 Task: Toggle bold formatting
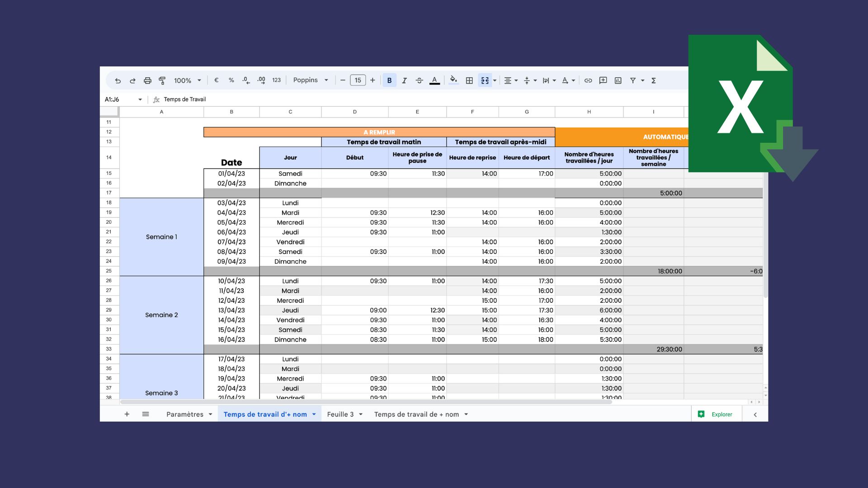[x=389, y=80]
